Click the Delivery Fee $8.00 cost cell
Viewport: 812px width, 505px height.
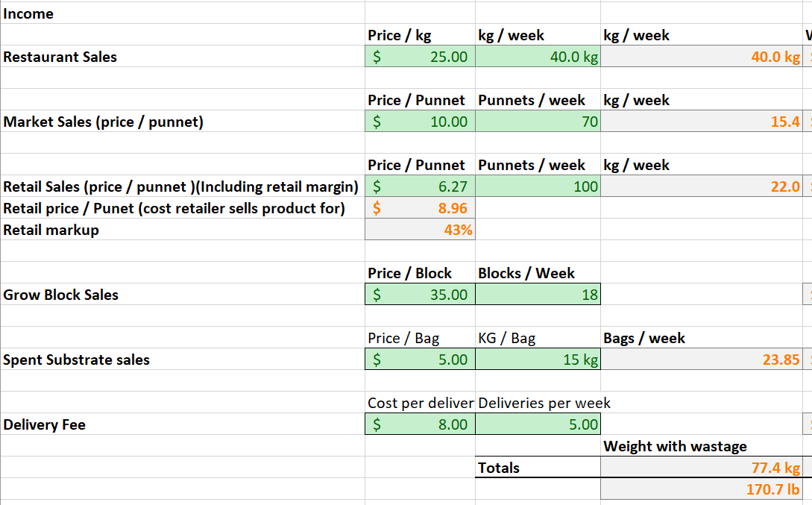[x=420, y=424]
